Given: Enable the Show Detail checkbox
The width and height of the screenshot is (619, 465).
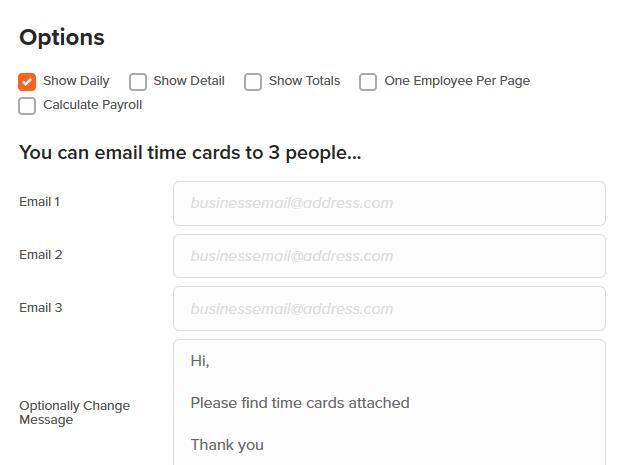Looking at the screenshot, I should (x=138, y=82).
